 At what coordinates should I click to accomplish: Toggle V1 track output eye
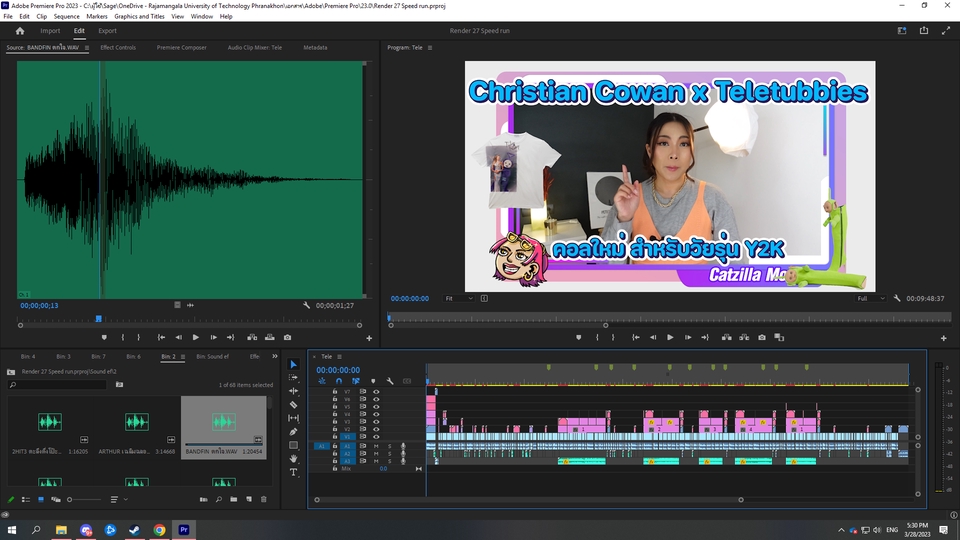[x=376, y=437]
